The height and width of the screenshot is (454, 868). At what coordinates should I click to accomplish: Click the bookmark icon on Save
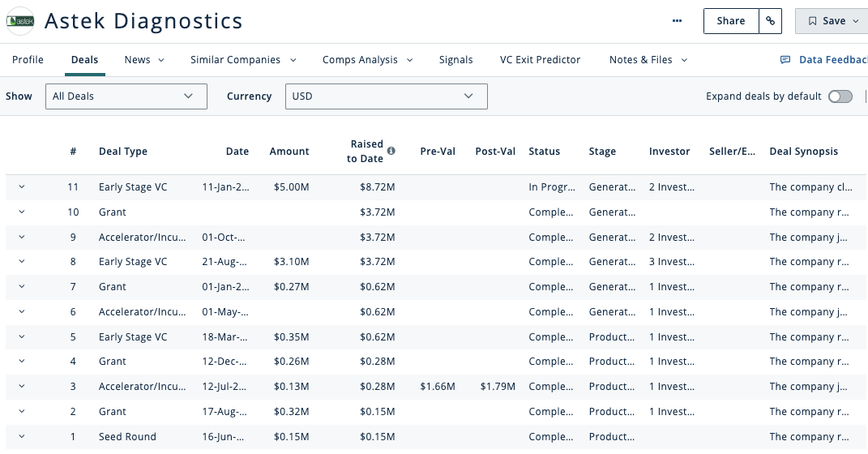(x=813, y=21)
